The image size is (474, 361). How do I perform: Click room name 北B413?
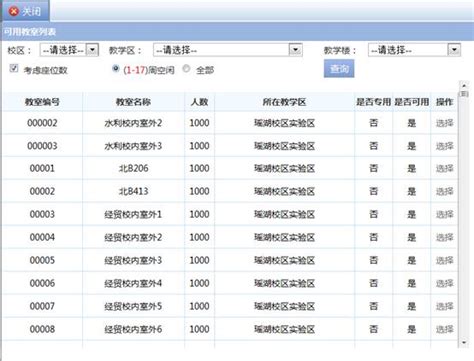point(133,191)
